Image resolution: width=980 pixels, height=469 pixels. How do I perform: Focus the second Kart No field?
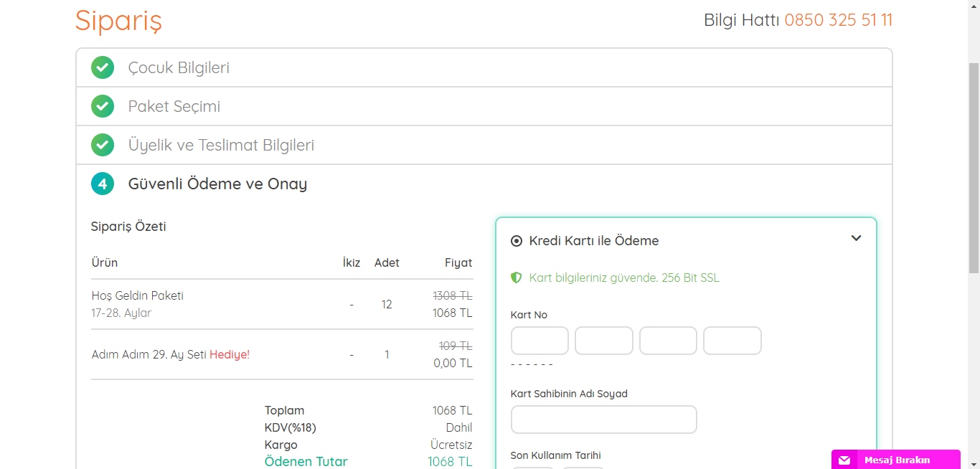point(604,341)
